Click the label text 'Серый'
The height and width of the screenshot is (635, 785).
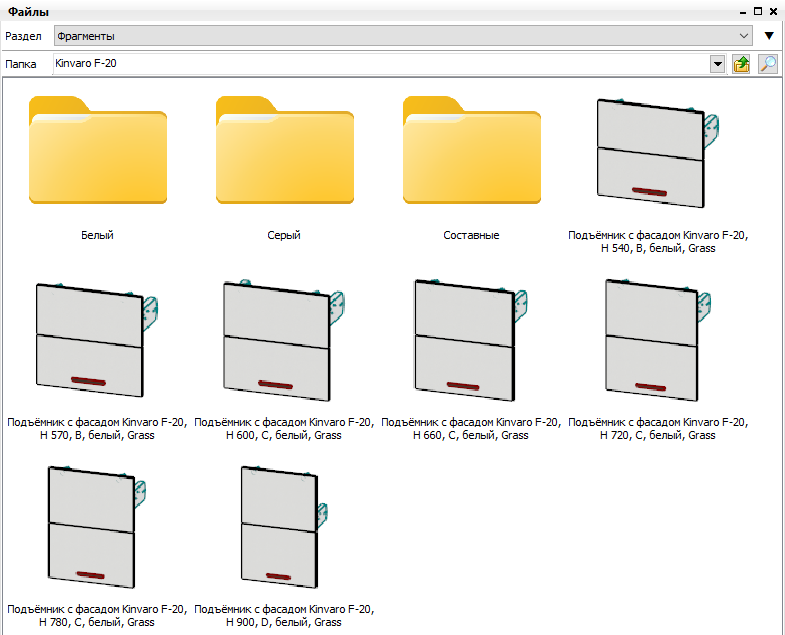pyautogui.click(x=284, y=235)
